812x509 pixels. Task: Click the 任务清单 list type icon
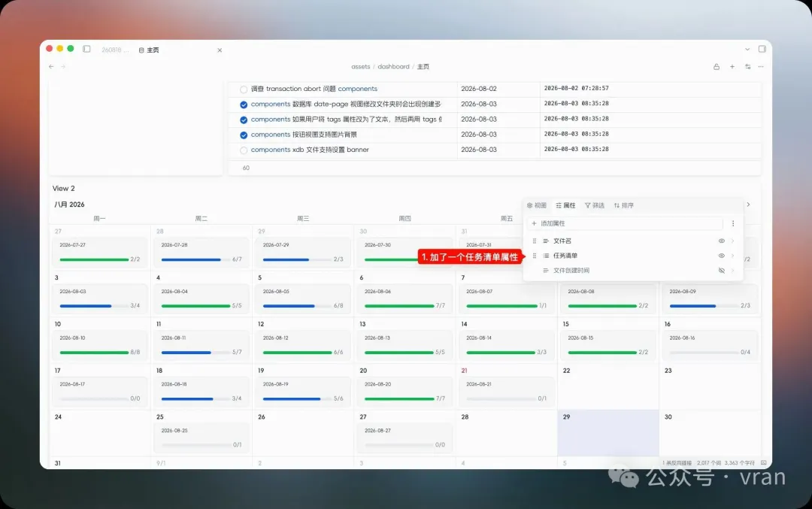click(x=545, y=256)
